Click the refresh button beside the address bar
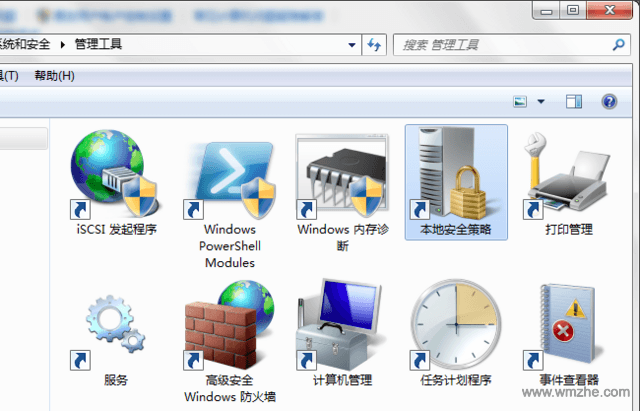 pyautogui.click(x=374, y=44)
